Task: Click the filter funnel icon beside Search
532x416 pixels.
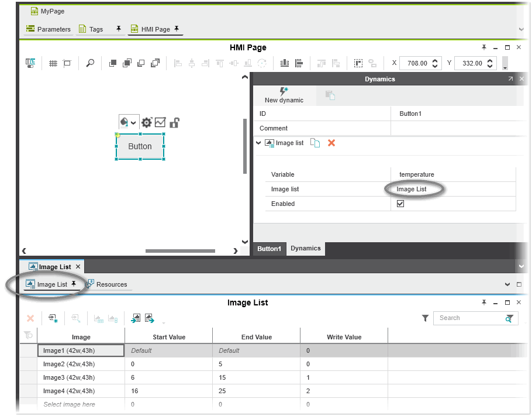Action: click(x=425, y=318)
